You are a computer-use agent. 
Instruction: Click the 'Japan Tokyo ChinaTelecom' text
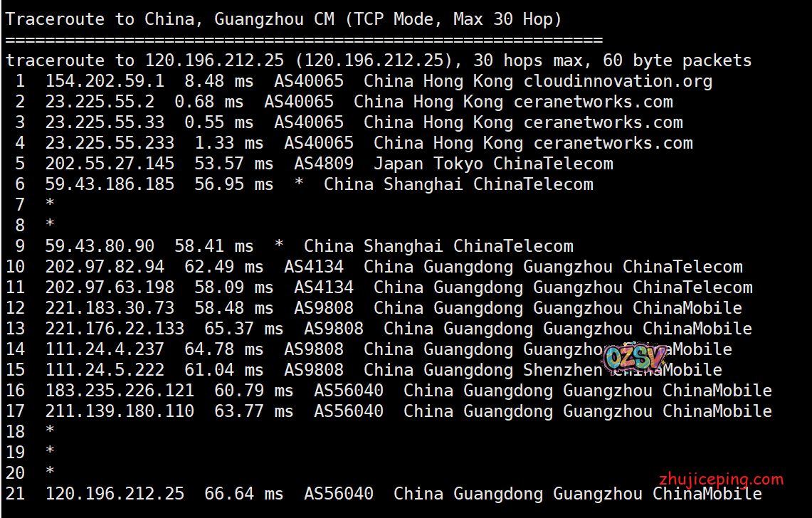493,164
